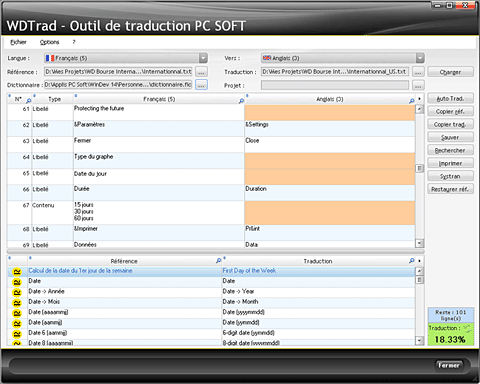Select '6-digit date (yymmdd)' translation
480x384 pixels.
[318, 333]
